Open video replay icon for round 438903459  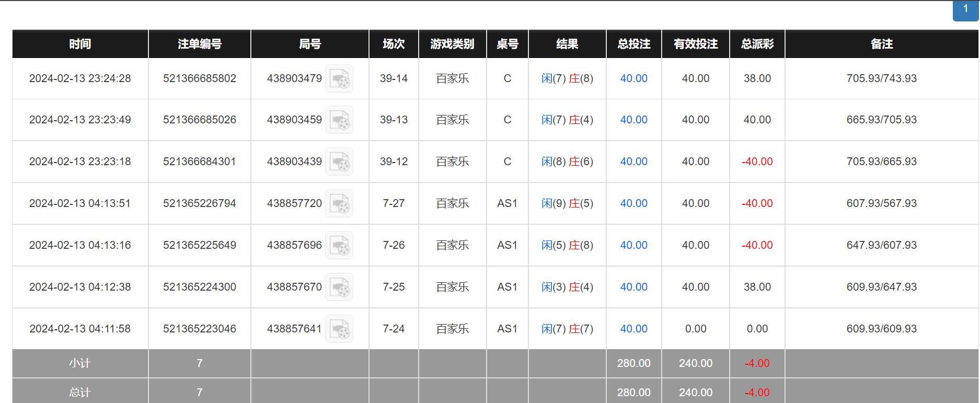tap(339, 120)
